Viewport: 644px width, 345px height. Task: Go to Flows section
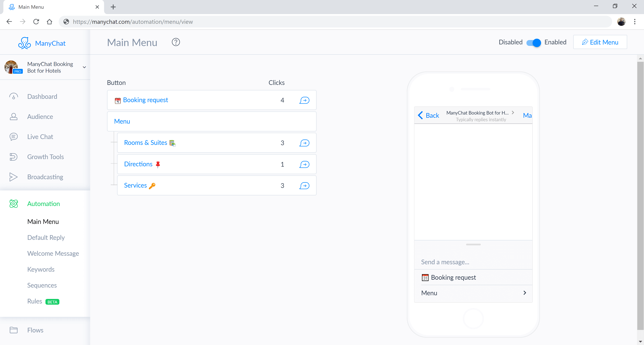pos(35,330)
